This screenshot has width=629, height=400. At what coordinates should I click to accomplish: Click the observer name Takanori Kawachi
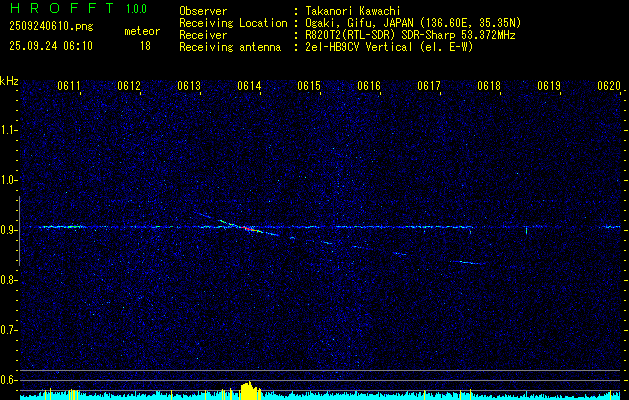pyautogui.click(x=353, y=11)
